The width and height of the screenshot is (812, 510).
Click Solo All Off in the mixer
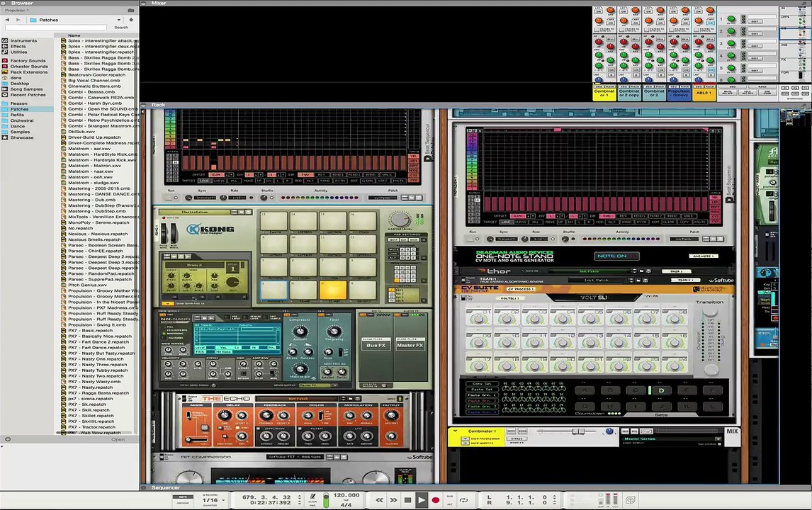(748, 92)
